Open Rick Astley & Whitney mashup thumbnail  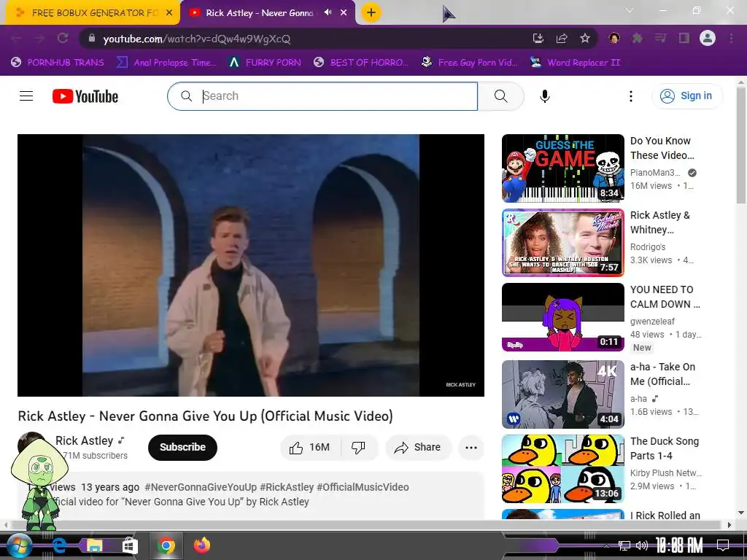coord(562,242)
